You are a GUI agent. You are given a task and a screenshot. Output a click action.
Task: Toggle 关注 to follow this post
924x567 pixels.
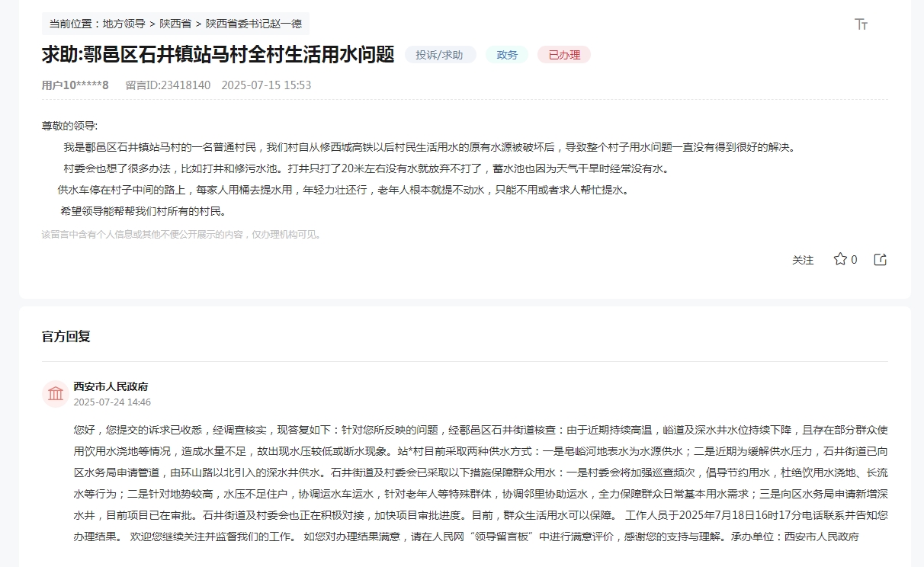[x=802, y=260]
